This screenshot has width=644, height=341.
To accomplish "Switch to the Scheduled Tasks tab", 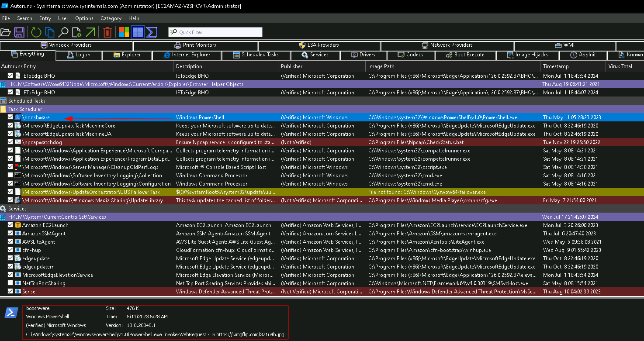I will (256, 55).
